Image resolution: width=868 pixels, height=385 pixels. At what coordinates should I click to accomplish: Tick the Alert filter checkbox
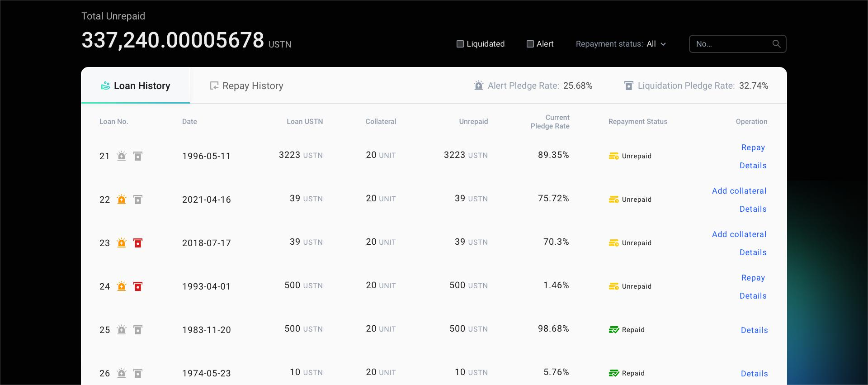tap(530, 44)
